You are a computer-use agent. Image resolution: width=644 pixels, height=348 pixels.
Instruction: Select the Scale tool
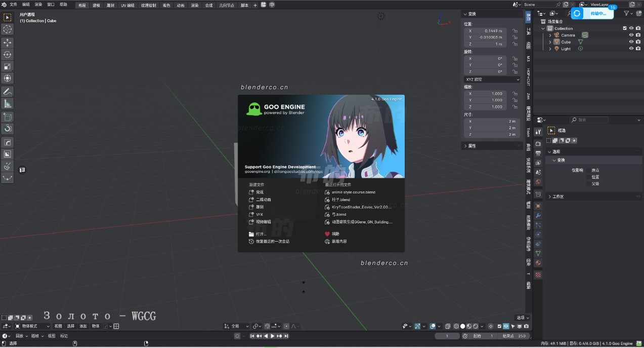click(8, 66)
